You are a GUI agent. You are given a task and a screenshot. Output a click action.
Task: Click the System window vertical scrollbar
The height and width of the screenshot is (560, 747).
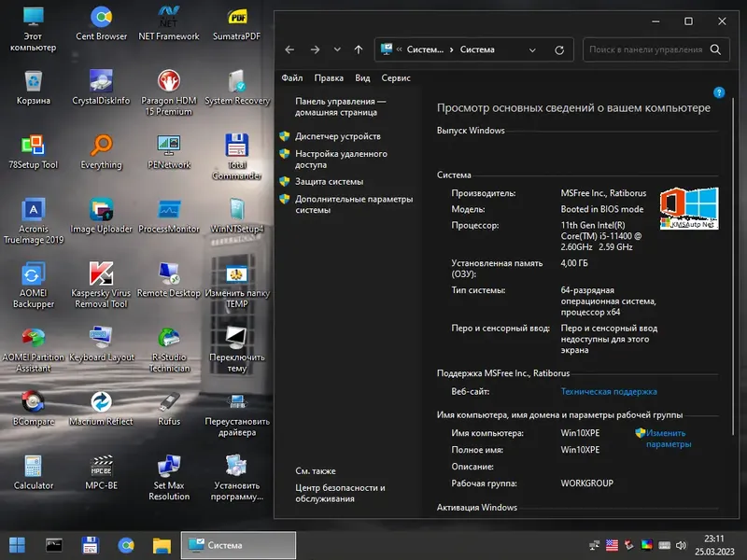pos(733,267)
